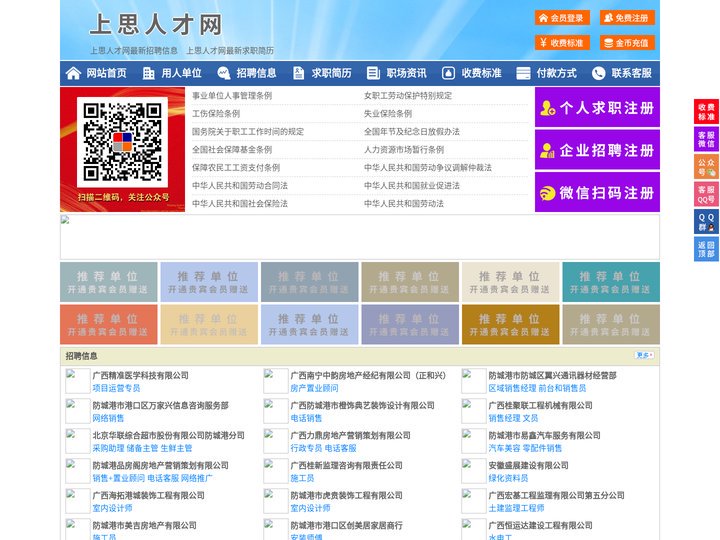Click the coins icon in 金币充值 button
720x540 pixels.
608,43
